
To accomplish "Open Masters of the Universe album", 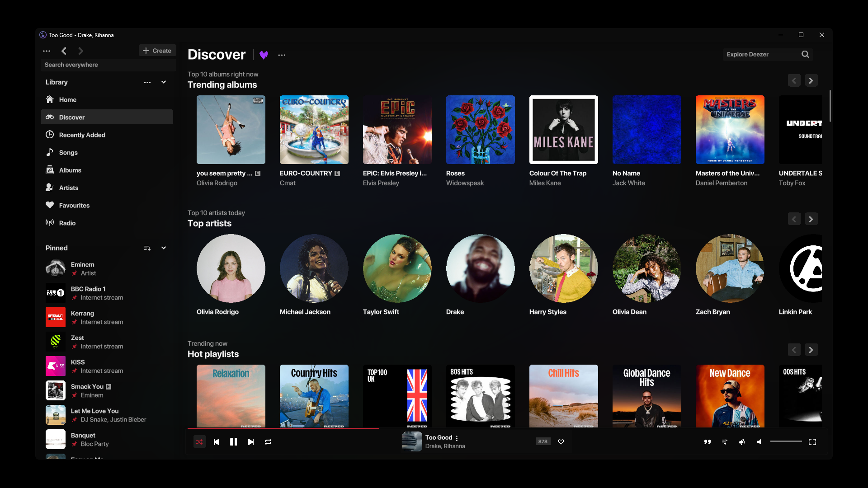I will (x=730, y=130).
